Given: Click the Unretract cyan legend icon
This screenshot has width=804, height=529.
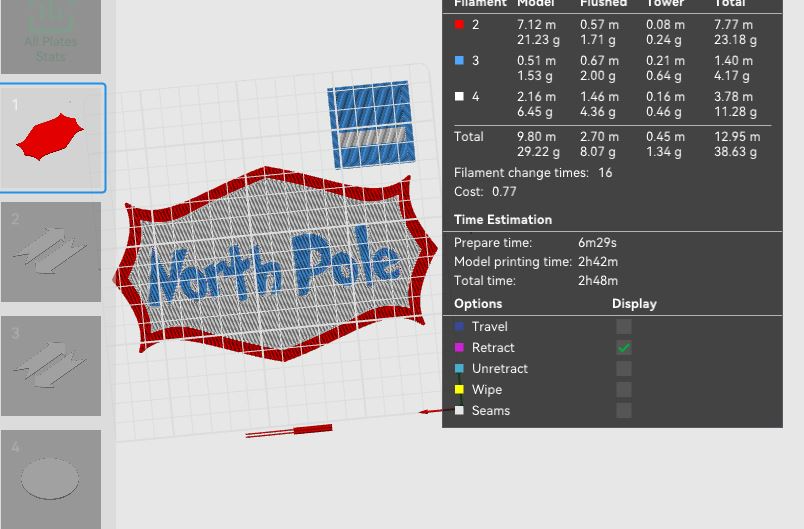Looking at the screenshot, I should (459, 368).
